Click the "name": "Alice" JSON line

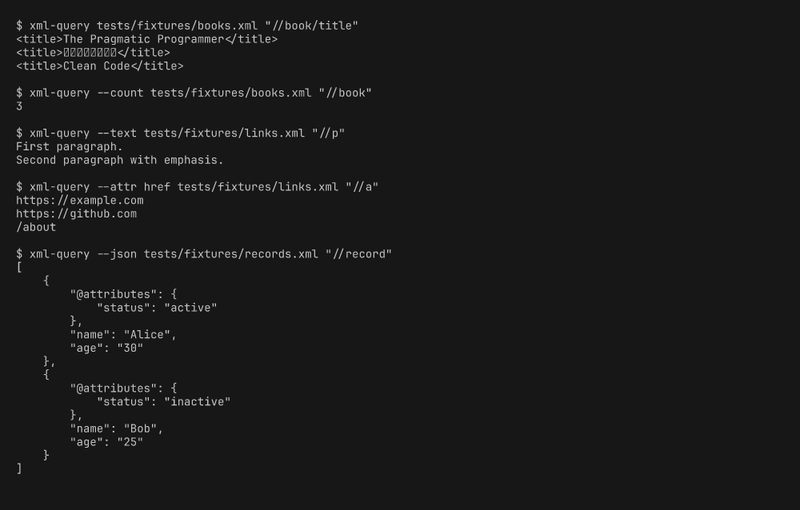(123, 335)
